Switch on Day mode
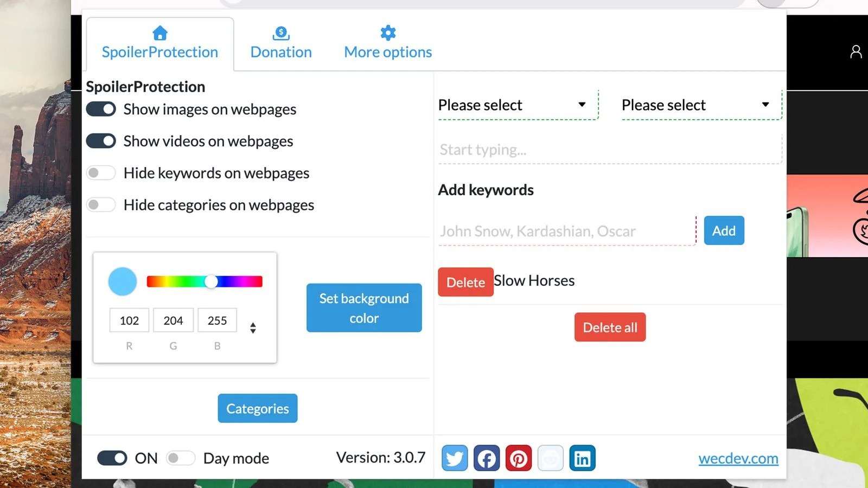Screen dimensions: 868x488 click(181, 458)
